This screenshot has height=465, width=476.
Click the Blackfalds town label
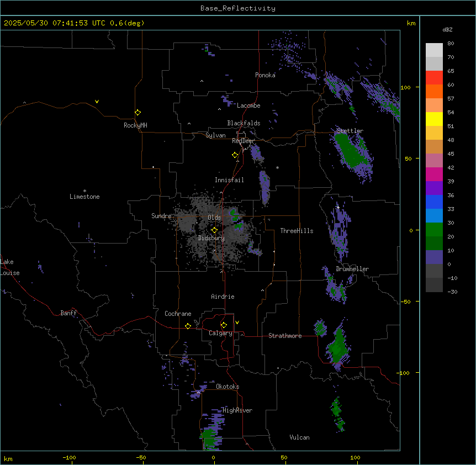click(x=244, y=123)
